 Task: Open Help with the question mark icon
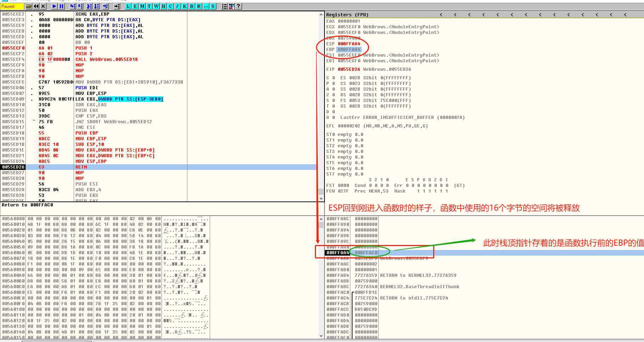click(238, 6)
